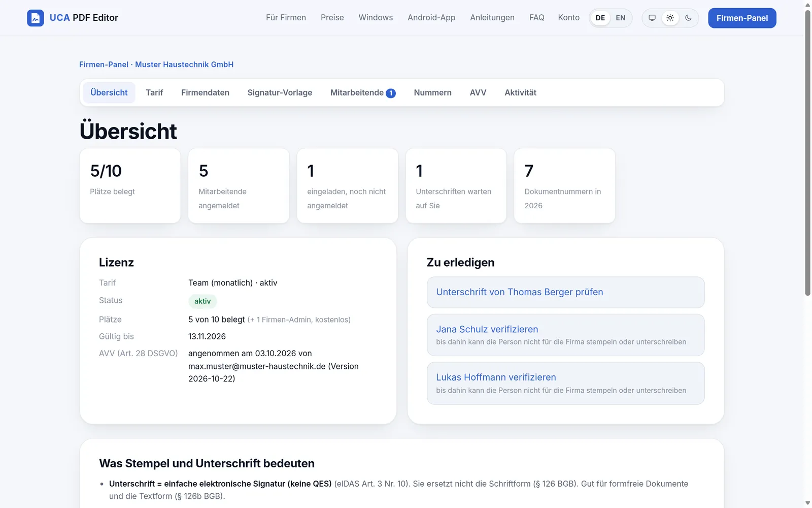Open Lukas Hoffmann verifizieren task

pos(565,383)
